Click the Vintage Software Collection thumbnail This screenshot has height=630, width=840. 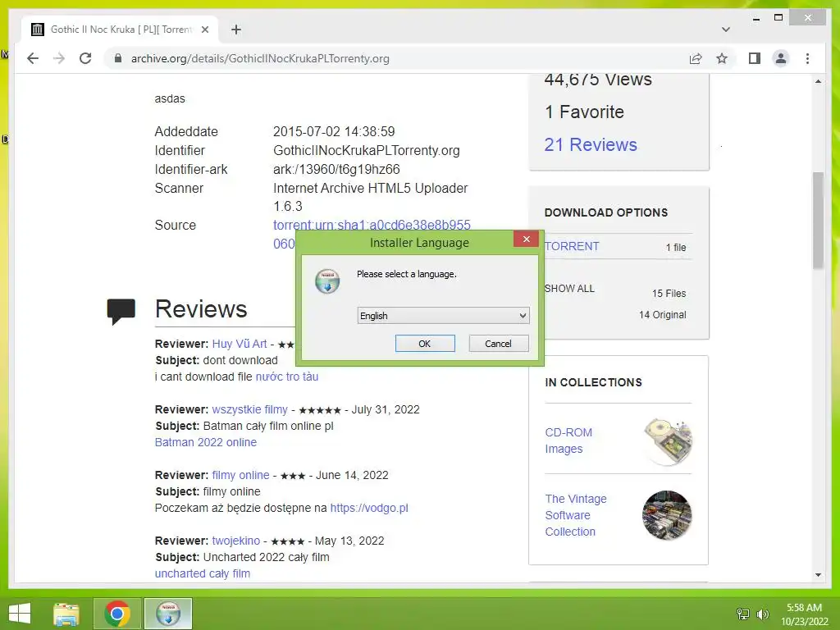[x=667, y=515]
